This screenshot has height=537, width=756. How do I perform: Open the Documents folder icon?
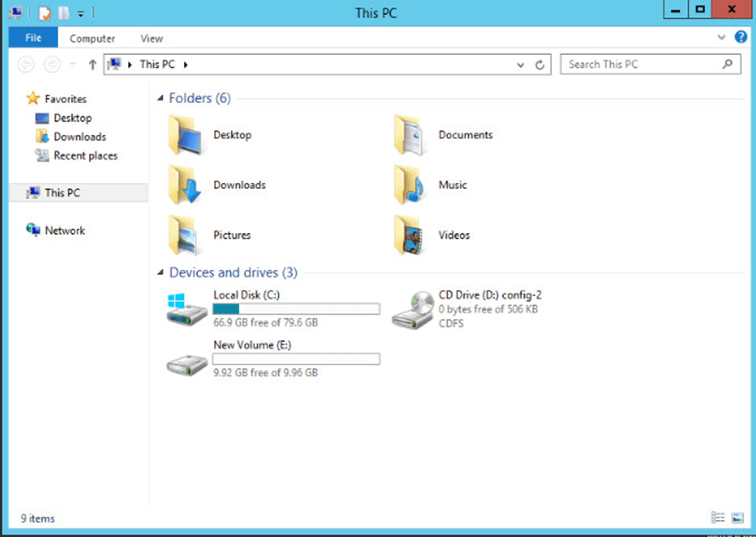point(409,136)
